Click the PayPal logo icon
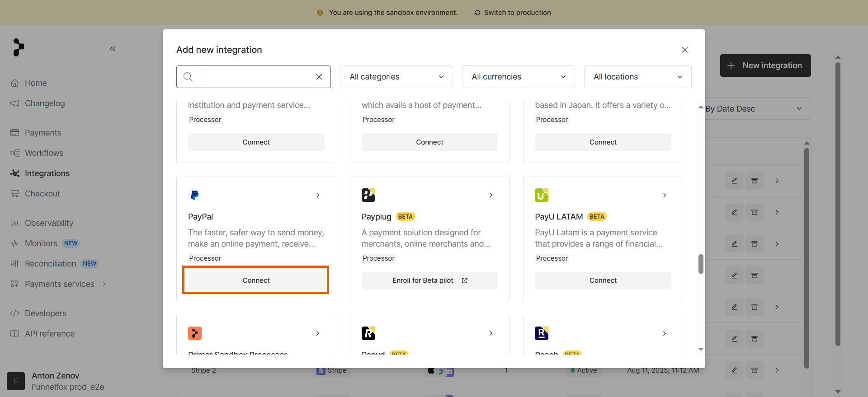 (195, 195)
